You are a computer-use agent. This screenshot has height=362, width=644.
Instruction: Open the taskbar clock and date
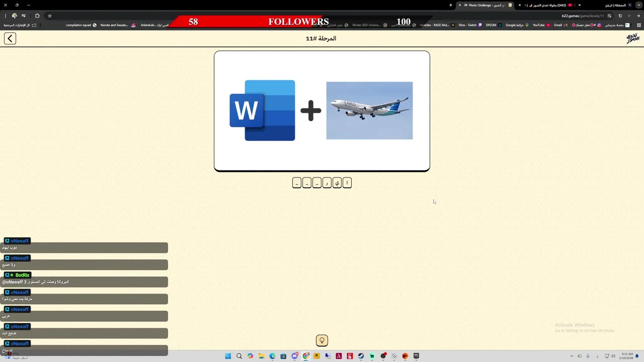(x=626, y=356)
